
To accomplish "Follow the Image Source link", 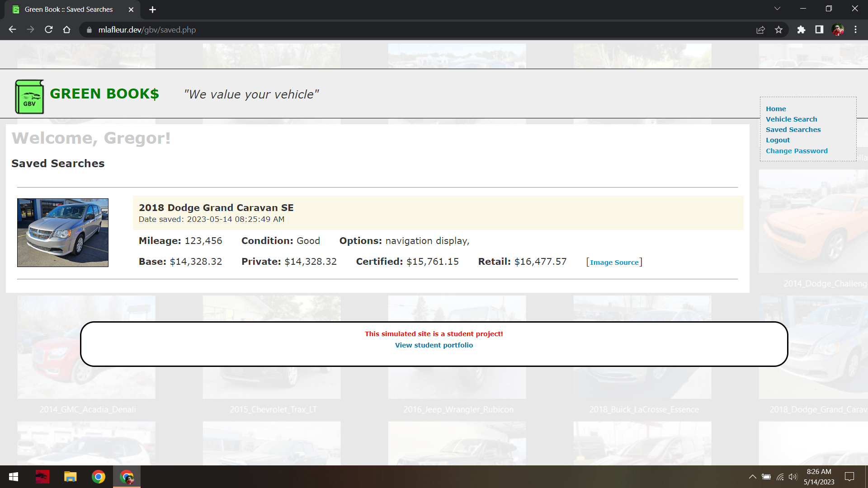I will (614, 263).
